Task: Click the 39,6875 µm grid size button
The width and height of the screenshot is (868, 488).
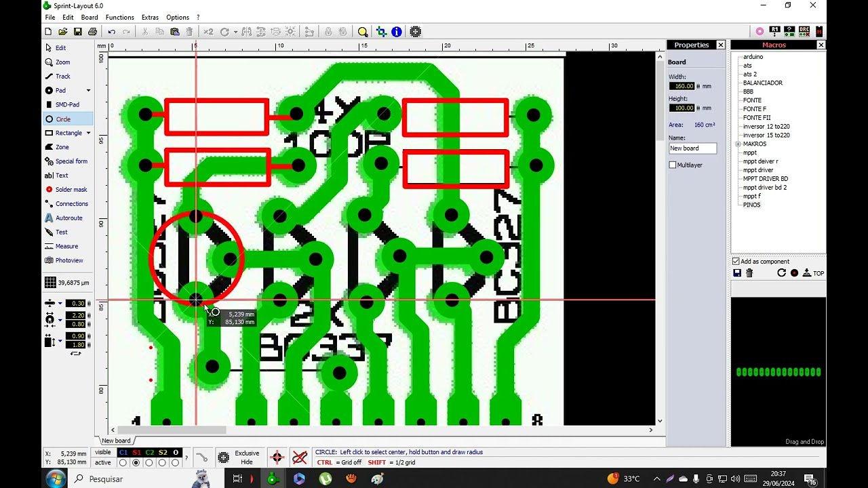Action: coord(67,283)
